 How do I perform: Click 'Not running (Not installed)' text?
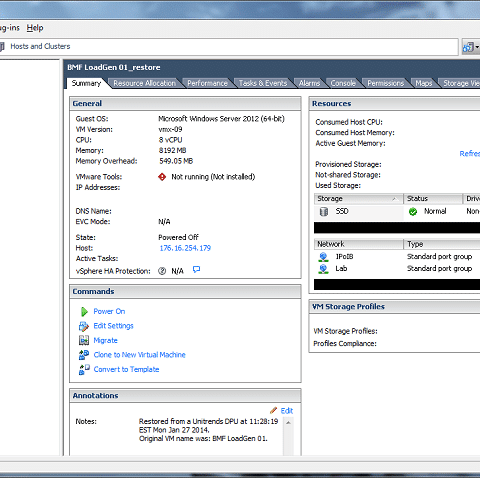coord(213,177)
